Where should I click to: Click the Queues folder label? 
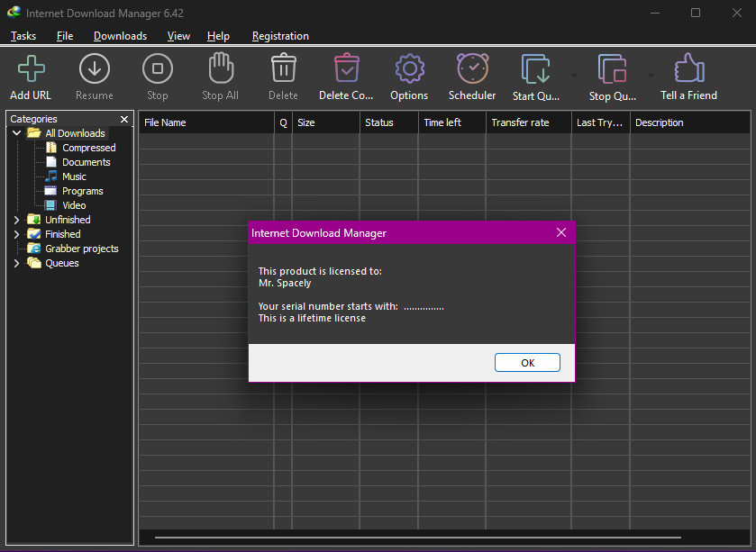(x=61, y=263)
